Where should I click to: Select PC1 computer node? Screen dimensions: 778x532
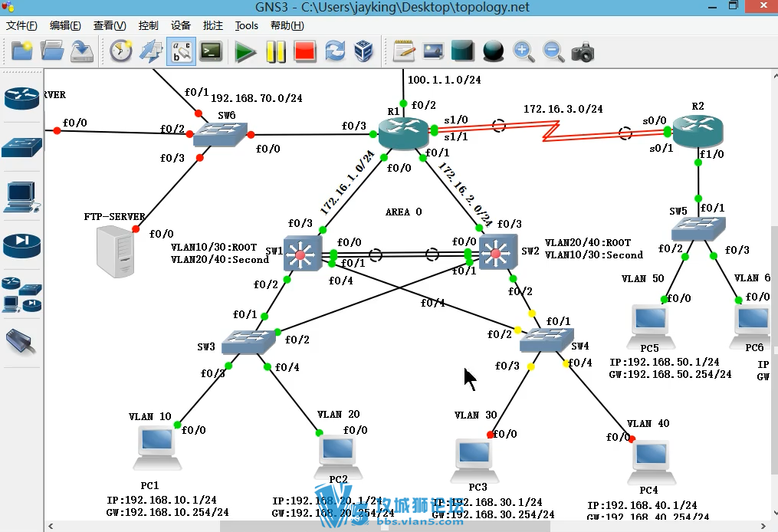tap(157, 449)
